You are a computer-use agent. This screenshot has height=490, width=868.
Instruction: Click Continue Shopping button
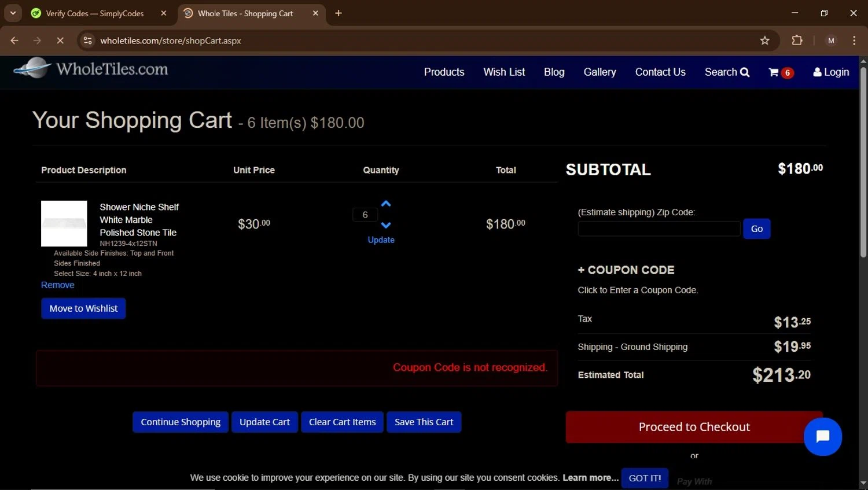click(x=181, y=422)
